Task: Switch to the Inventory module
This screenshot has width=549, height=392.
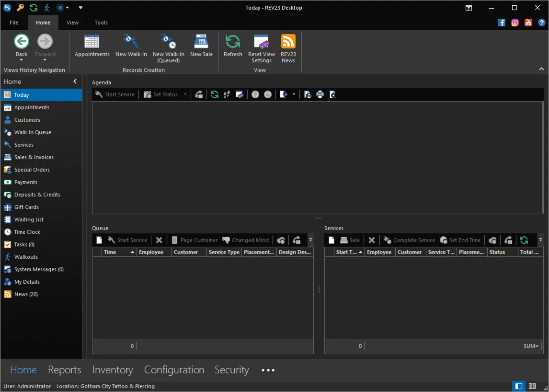Action: coord(113,370)
